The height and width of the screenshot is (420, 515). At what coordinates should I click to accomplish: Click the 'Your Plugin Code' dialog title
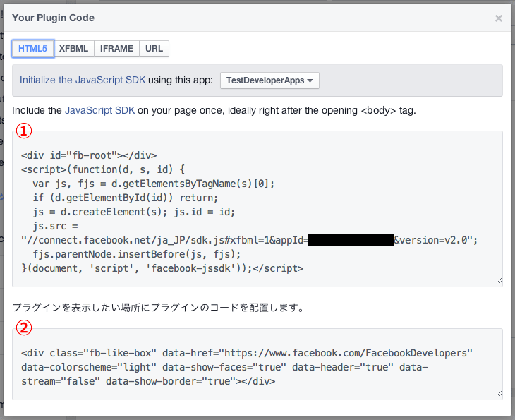coord(53,18)
